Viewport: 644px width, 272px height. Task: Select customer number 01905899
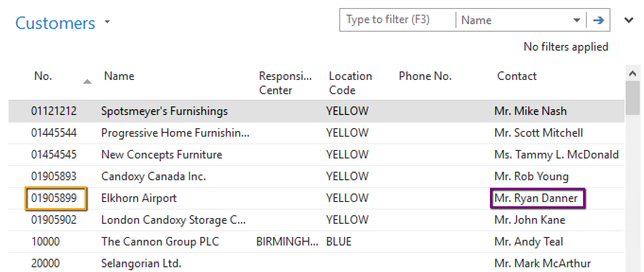pos(54,198)
